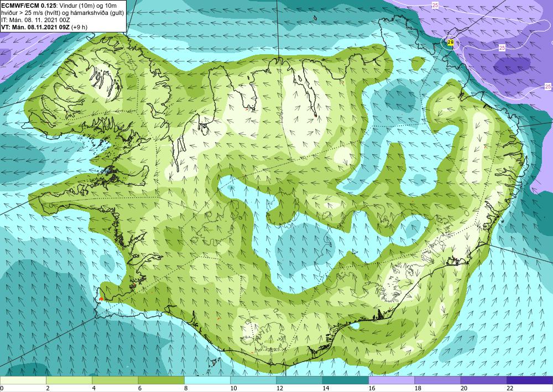The height and width of the screenshot is (392, 553).
Task: Click the legend scale value 0
Action: click(x=2, y=389)
